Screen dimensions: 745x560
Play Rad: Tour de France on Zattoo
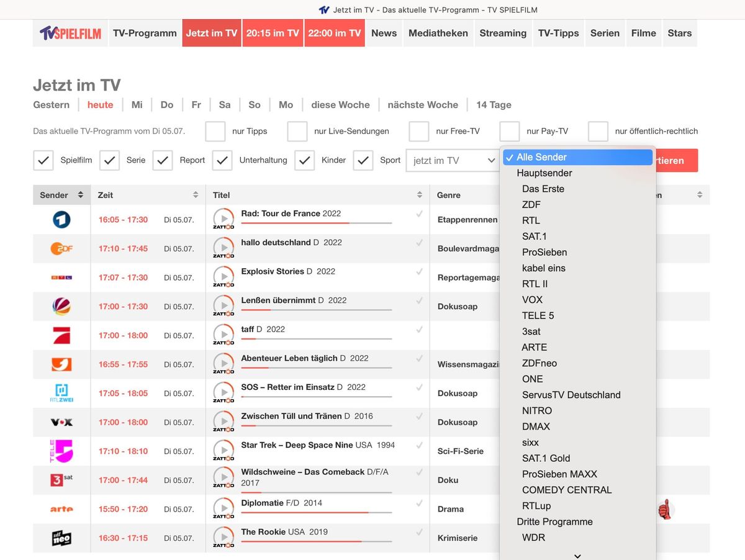(x=223, y=219)
